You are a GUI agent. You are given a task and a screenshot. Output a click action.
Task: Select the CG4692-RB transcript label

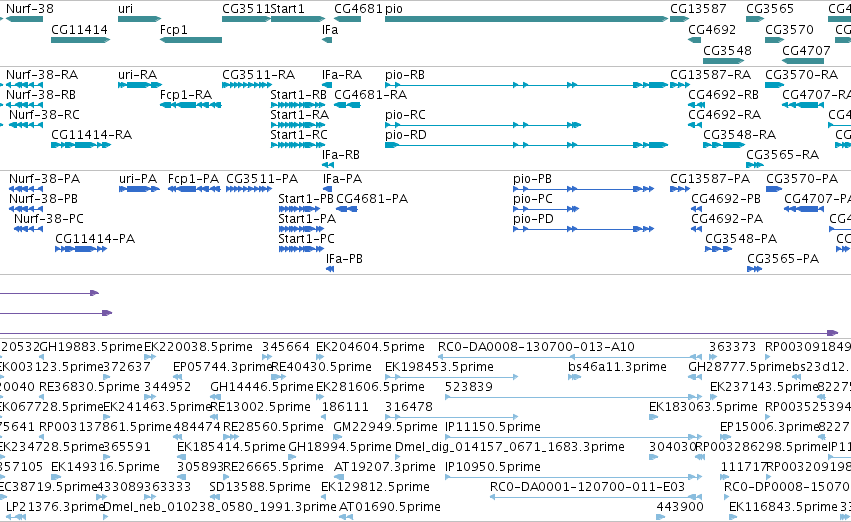point(723,94)
